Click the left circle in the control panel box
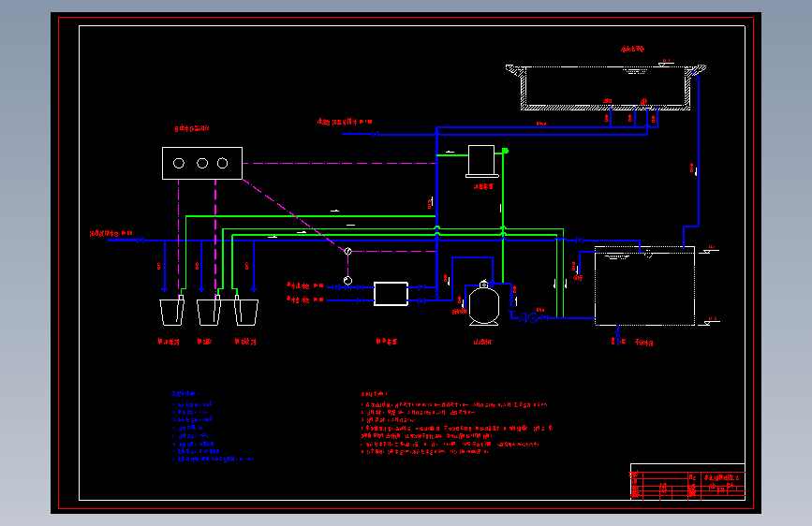This screenshot has height=526, width=812. (x=179, y=164)
